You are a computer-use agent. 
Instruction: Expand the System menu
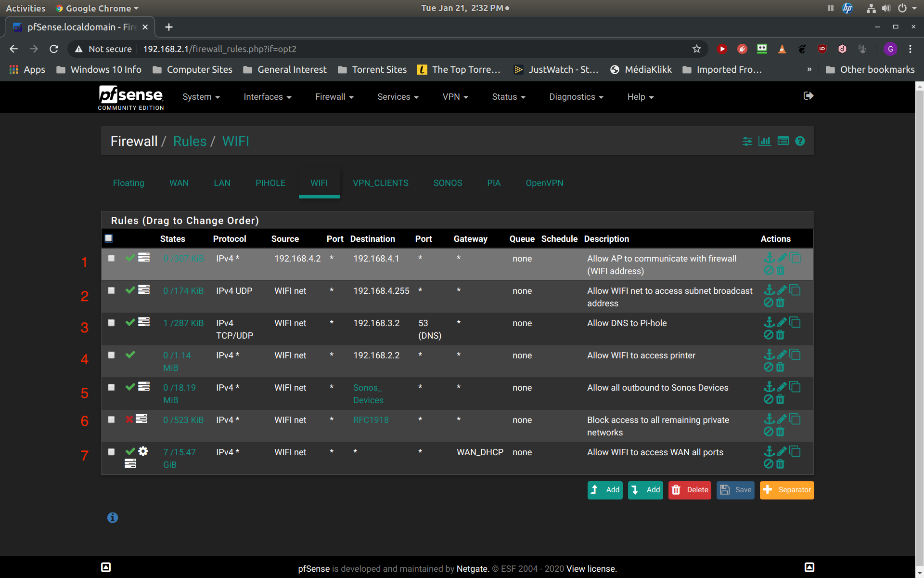point(201,97)
